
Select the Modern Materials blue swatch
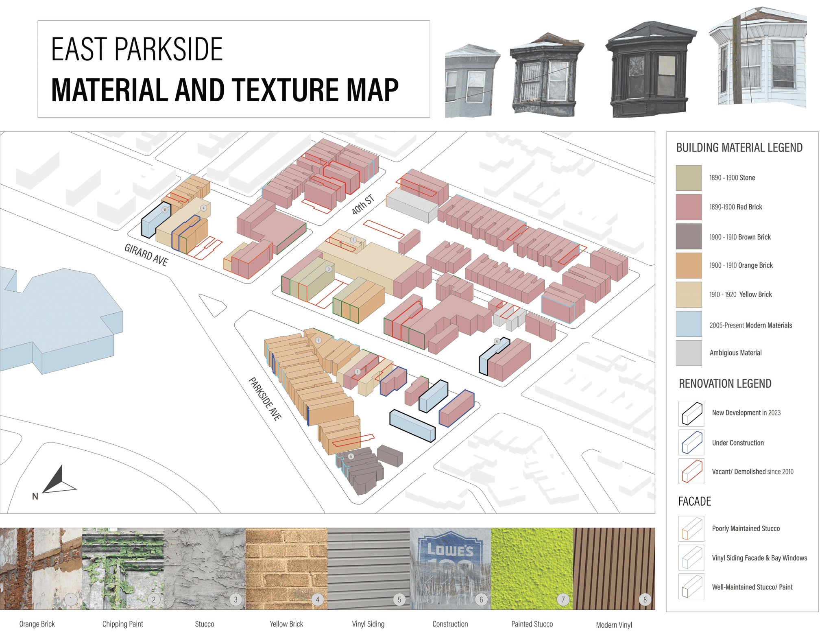pos(689,324)
